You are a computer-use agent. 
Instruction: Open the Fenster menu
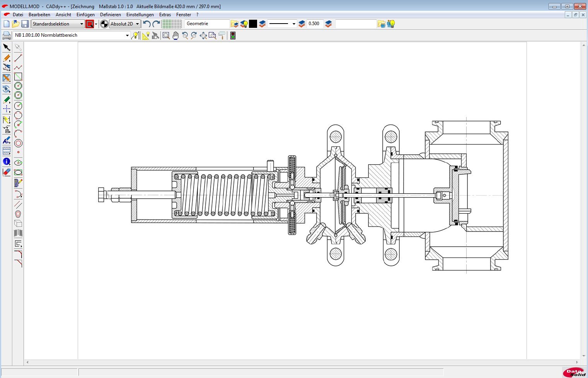tap(184, 15)
